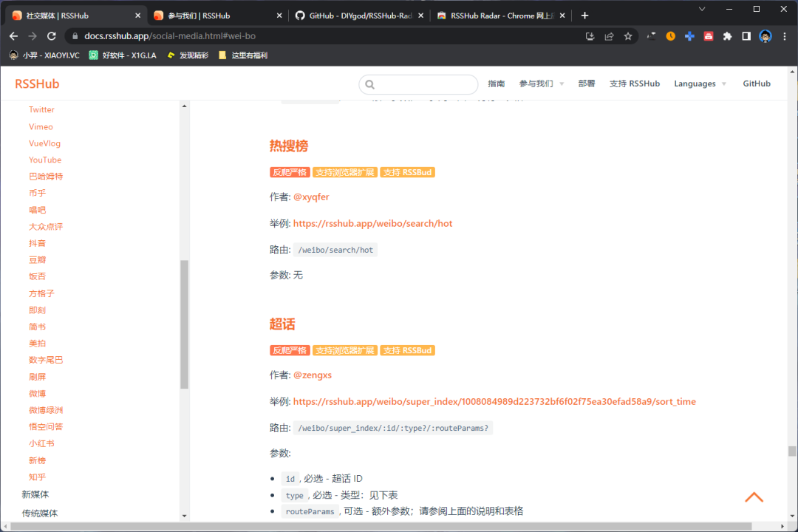Click the share icon in the address bar
798x532 pixels.
coord(609,35)
